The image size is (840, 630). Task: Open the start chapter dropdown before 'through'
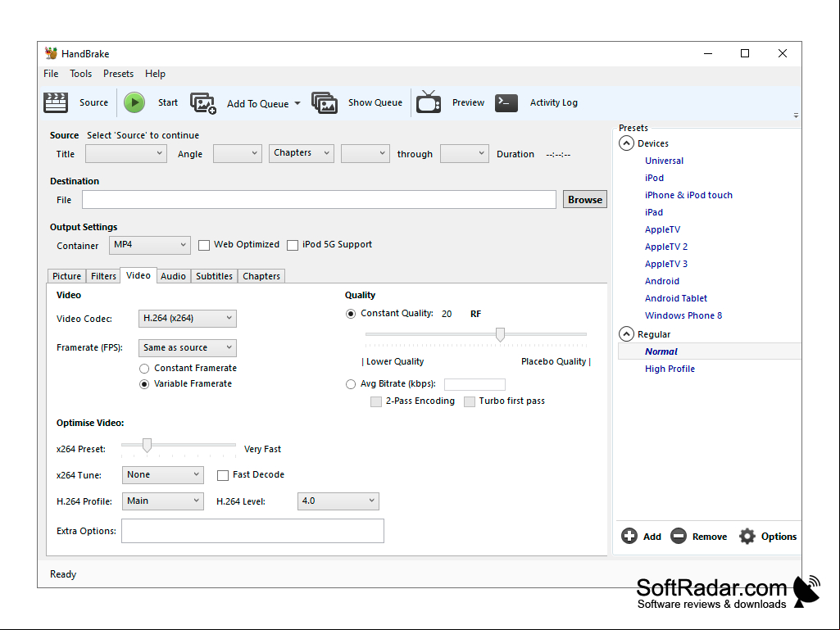coord(366,154)
